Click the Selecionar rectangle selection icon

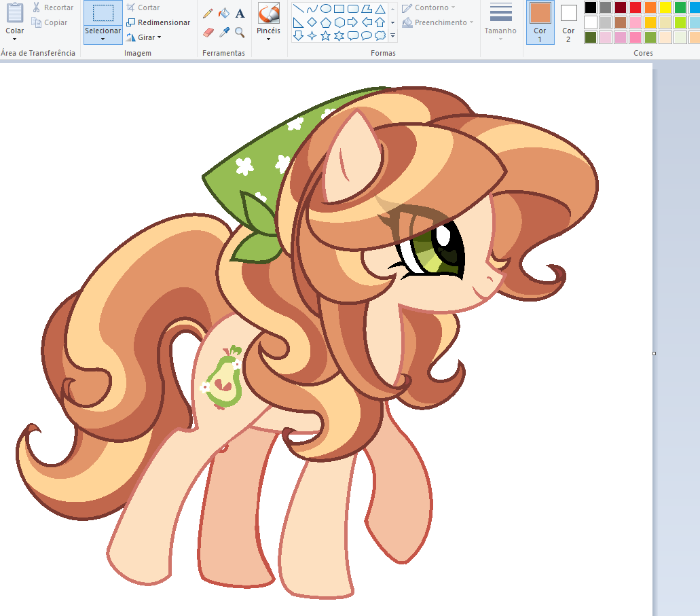tap(103, 14)
